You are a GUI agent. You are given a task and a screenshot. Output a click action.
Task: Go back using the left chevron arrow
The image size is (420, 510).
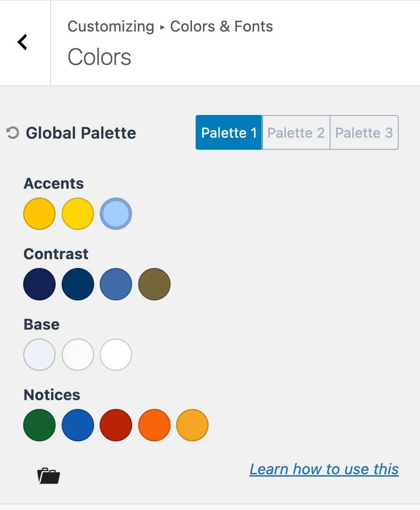[22, 42]
